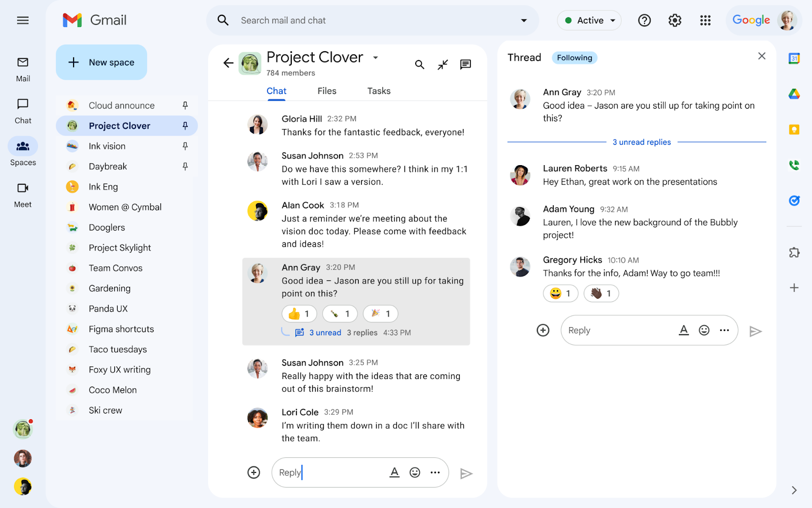This screenshot has height=508, width=812.
Task: Send the thread reply with the paper plane icon
Action: coord(756,331)
